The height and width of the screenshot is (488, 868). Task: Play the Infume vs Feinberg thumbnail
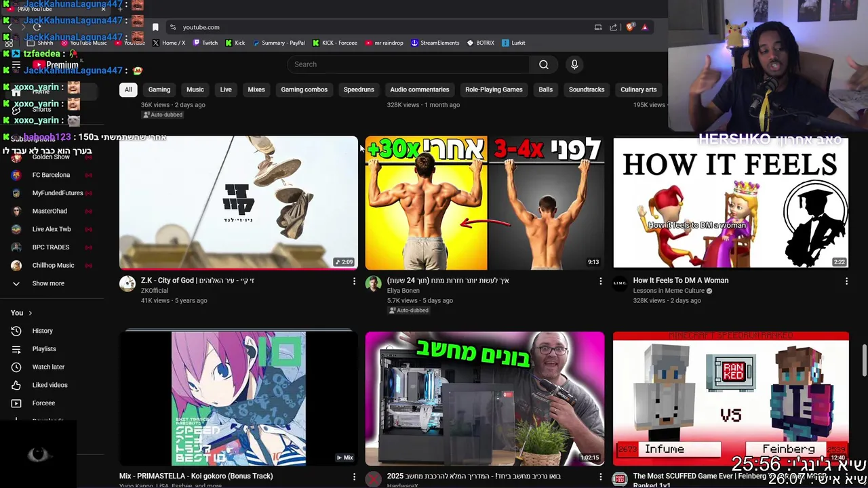coord(730,399)
